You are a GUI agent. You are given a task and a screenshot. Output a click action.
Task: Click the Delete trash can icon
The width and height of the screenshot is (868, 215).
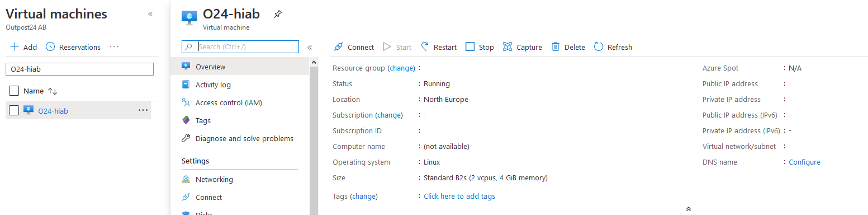click(556, 47)
